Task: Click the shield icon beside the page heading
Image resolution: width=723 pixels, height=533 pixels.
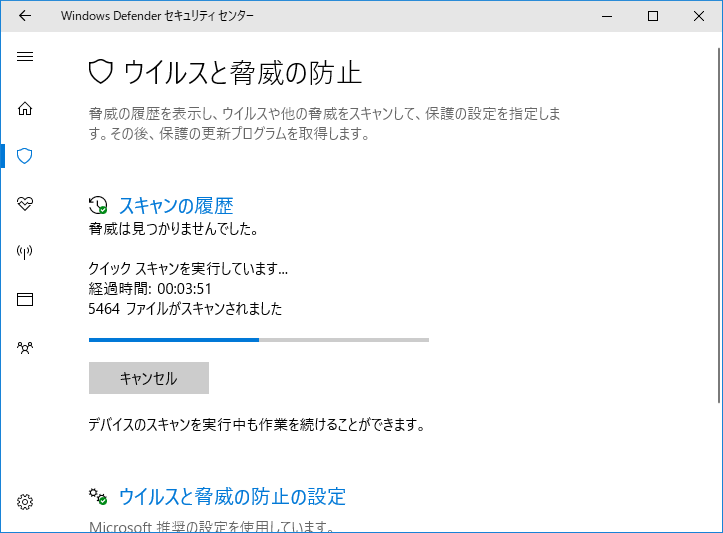Action: [x=101, y=72]
